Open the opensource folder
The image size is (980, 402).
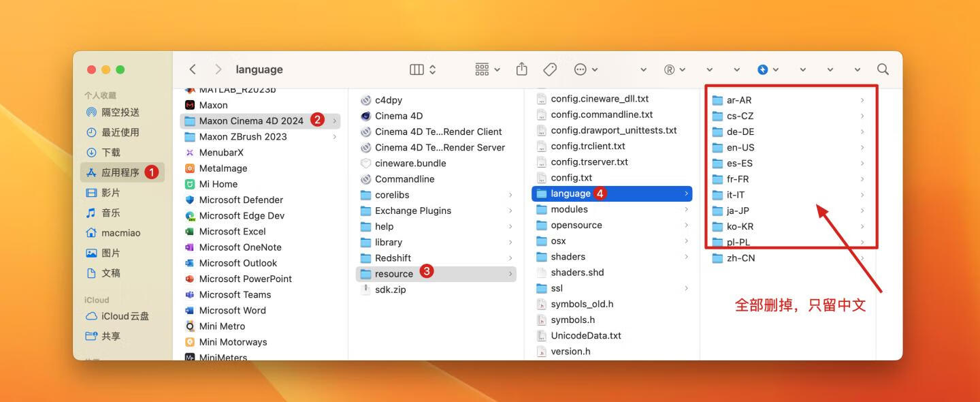click(x=612, y=225)
